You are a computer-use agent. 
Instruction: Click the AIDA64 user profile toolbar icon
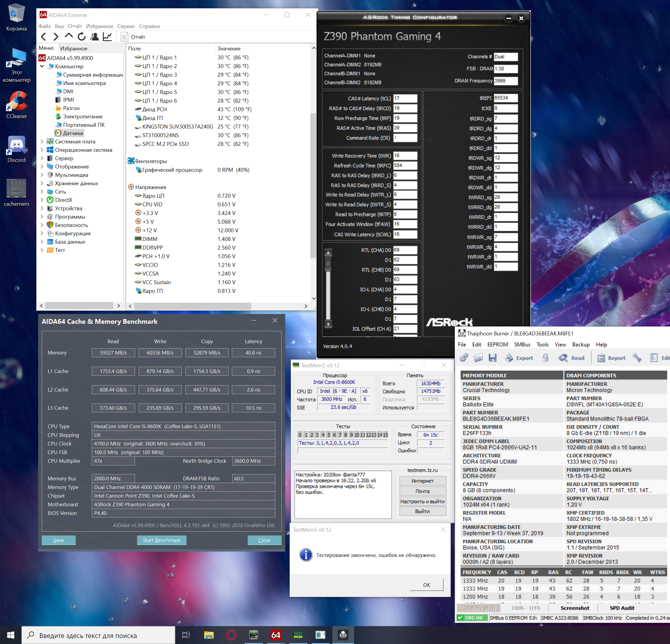[x=95, y=37]
